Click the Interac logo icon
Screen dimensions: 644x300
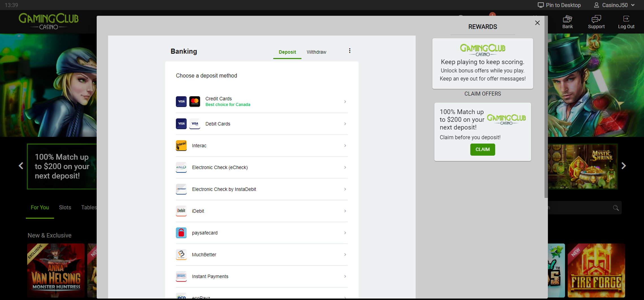point(181,146)
